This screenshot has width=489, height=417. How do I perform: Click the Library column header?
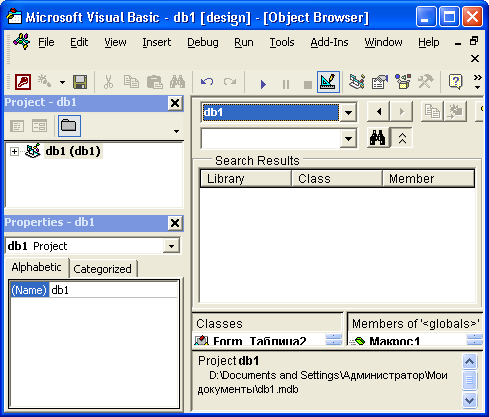[x=246, y=179]
